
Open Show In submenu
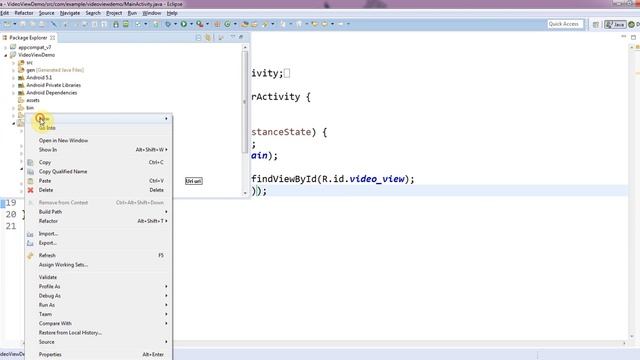click(x=98, y=150)
